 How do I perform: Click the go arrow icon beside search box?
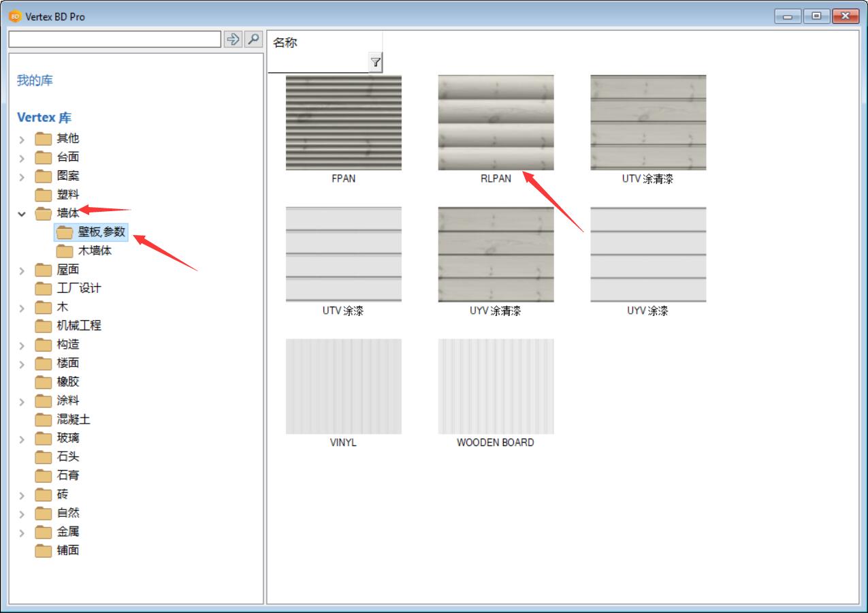click(233, 39)
